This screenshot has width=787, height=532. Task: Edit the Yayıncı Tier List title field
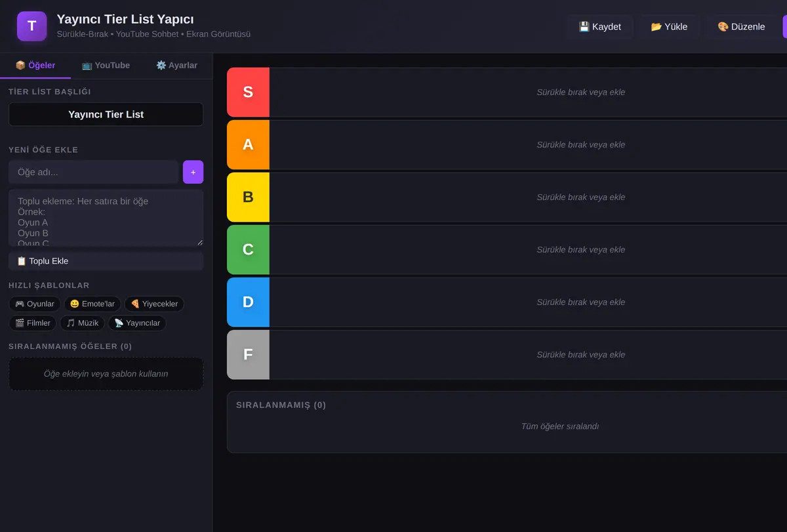[106, 114]
